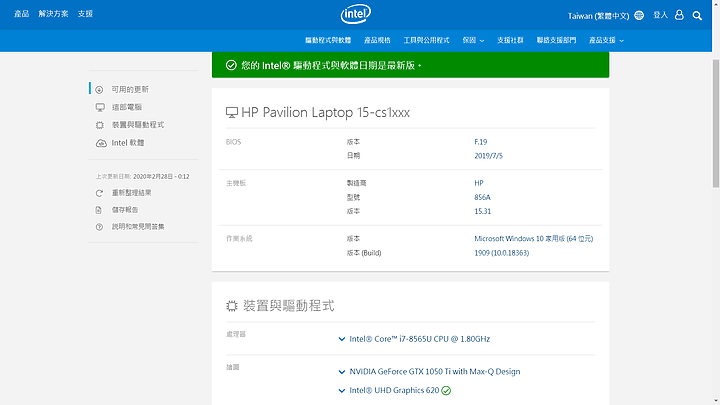The width and height of the screenshot is (720, 405).
Task: Click the 可用的更新 download icon
Action: coord(99,90)
